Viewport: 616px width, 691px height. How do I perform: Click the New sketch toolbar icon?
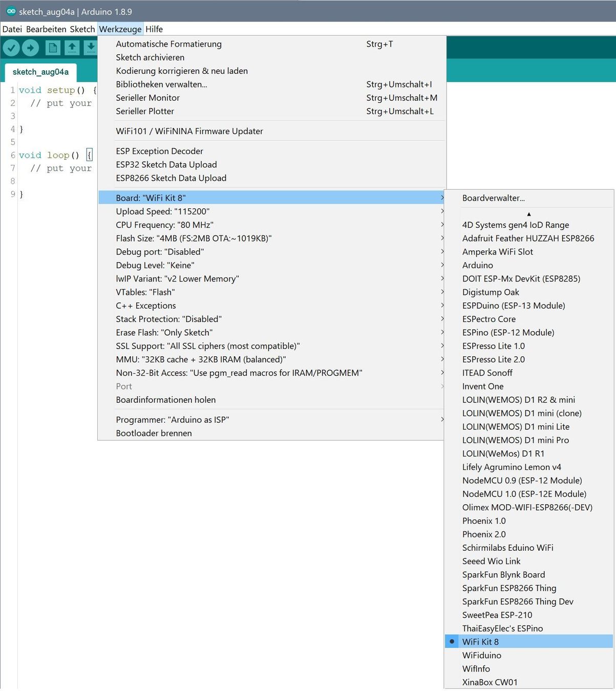pos(52,48)
